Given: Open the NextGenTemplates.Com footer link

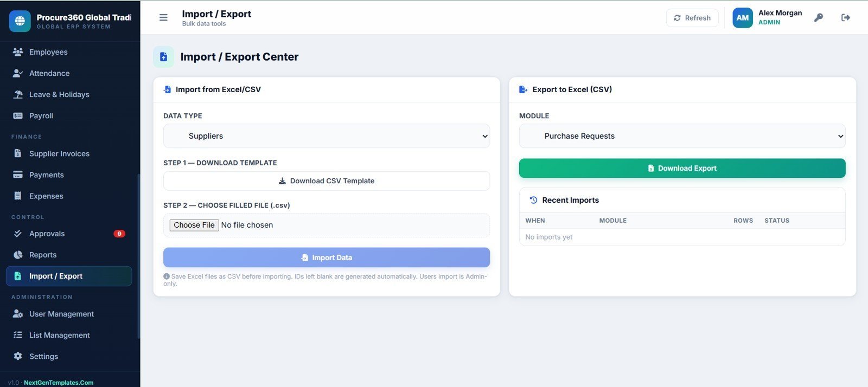Looking at the screenshot, I should (x=59, y=383).
